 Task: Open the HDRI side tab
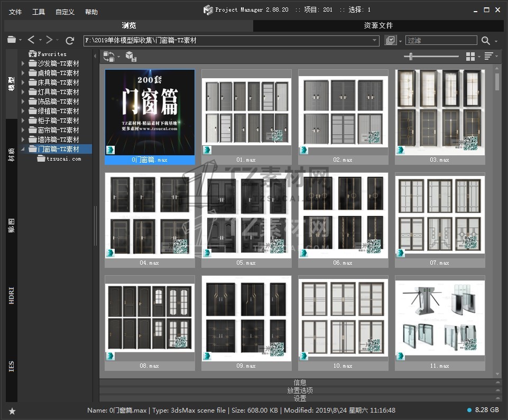pyautogui.click(x=12, y=296)
